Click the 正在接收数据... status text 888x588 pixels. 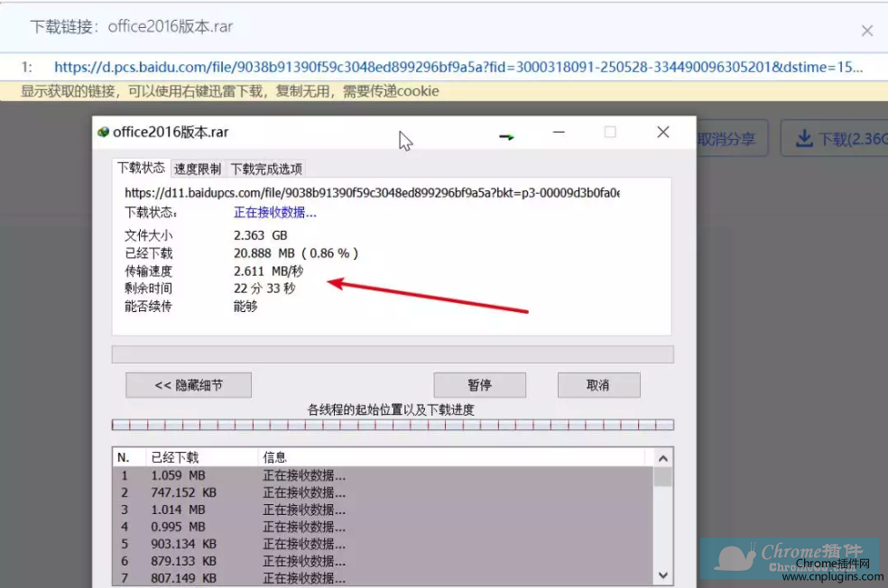[x=275, y=213]
